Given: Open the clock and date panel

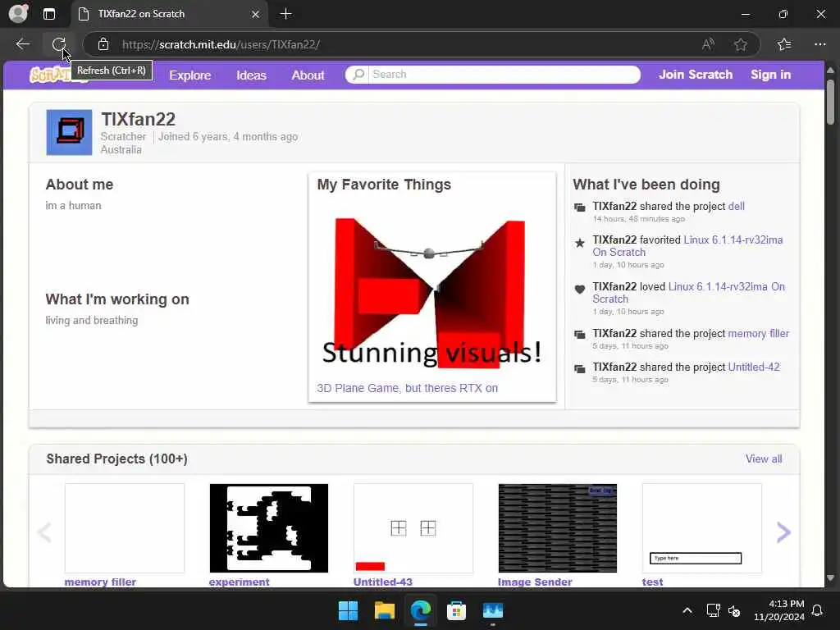Looking at the screenshot, I should [x=779, y=610].
